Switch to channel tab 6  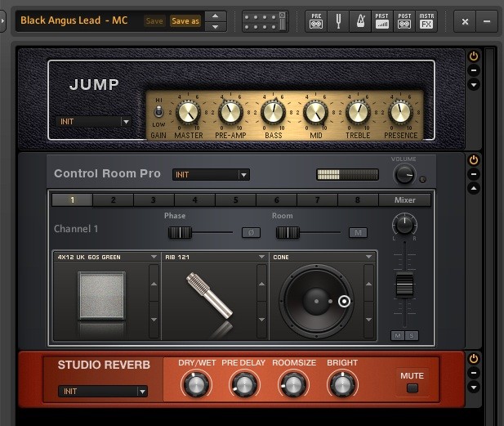point(276,200)
